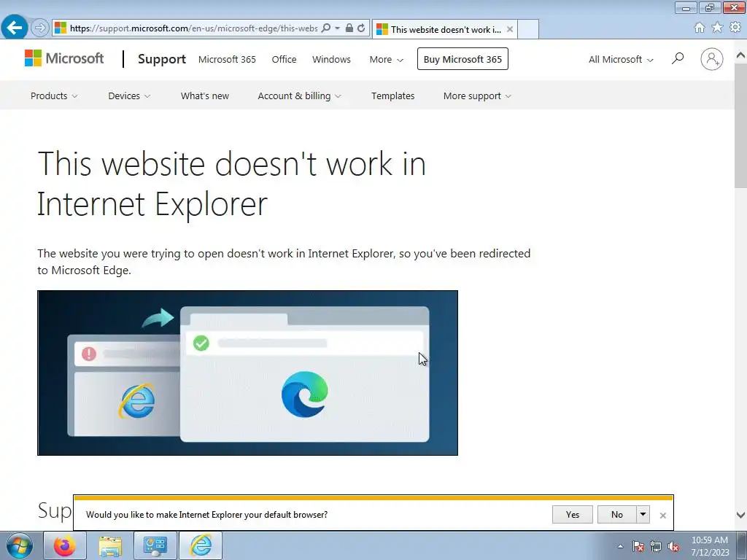Expand the More menu in header

(x=387, y=60)
